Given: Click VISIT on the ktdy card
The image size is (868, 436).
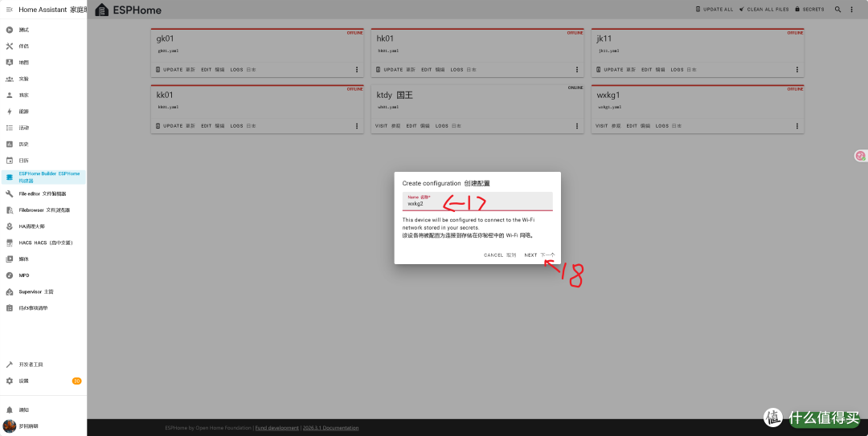Looking at the screenshot, I should coord(387,126).
